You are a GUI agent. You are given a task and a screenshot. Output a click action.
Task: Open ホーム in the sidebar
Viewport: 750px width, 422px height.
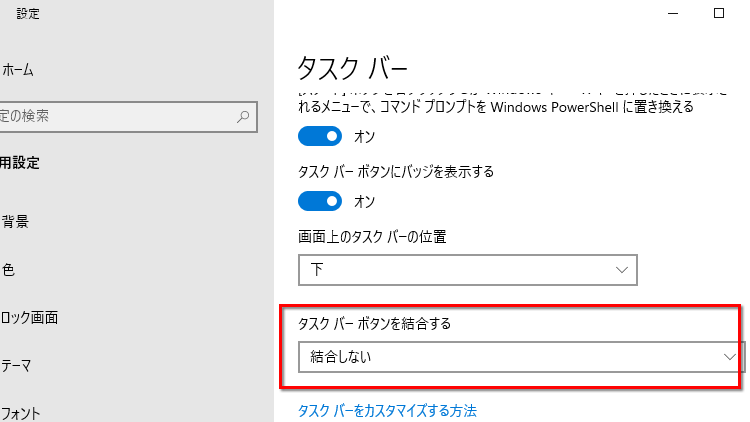(18, 70)
